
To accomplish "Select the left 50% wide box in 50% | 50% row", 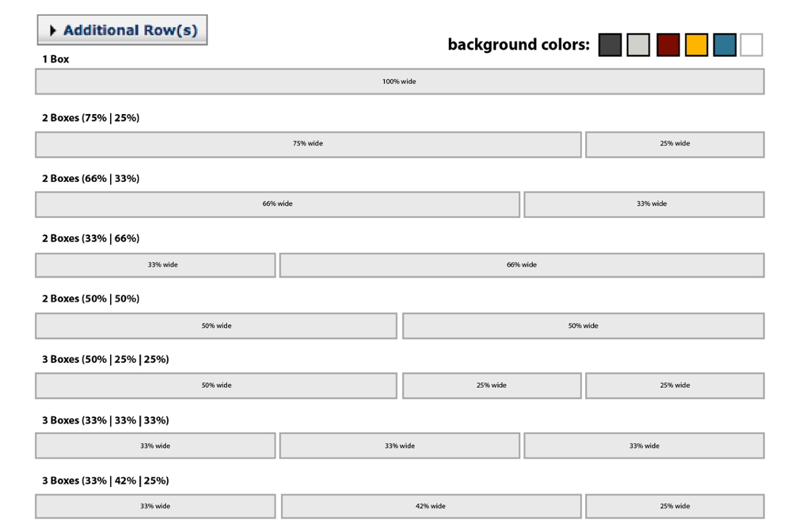I will (x=216, y=325).
